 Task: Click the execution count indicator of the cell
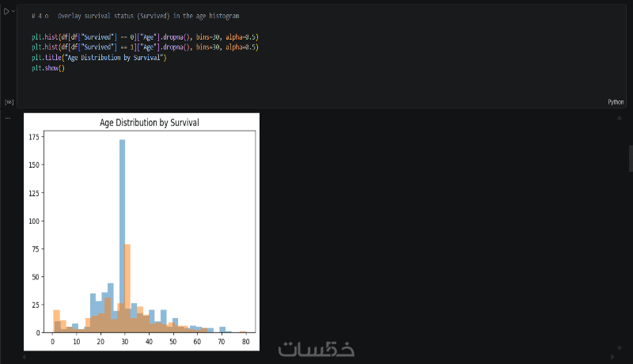9,103
